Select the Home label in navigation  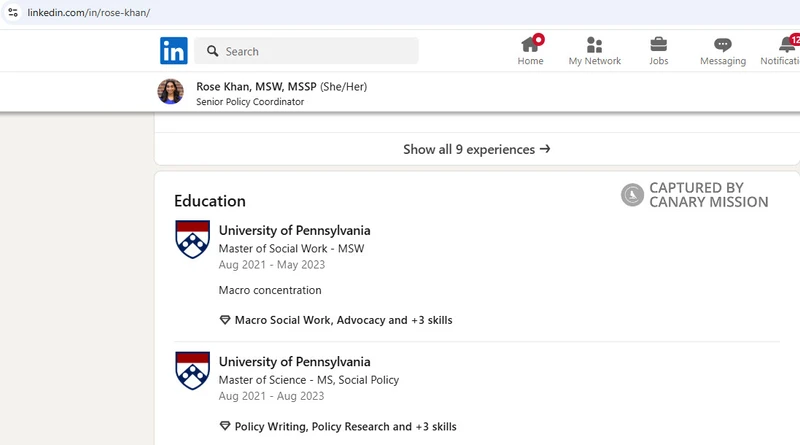(x=530, y=61)
